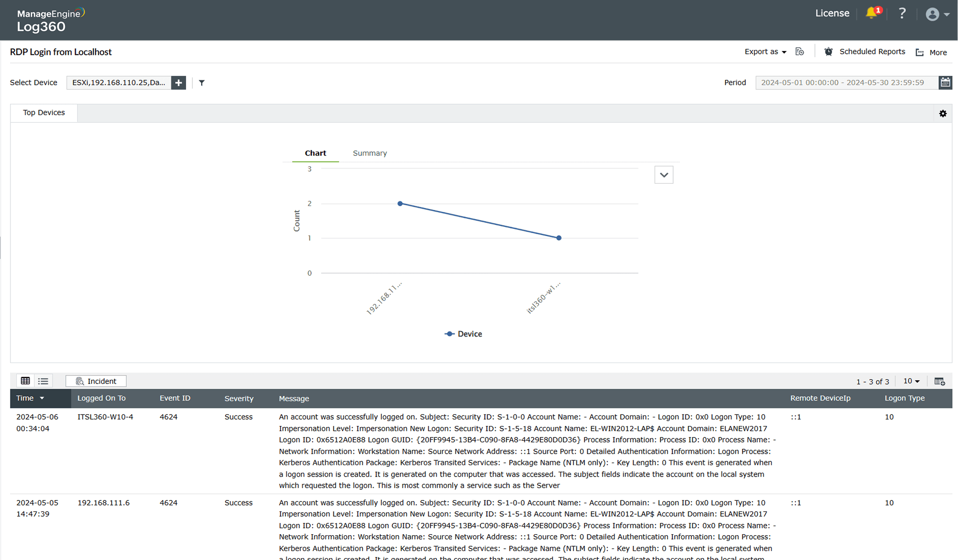Switch to grid table view
Viewport: 958px width, 560px height.
coord(25,381)
